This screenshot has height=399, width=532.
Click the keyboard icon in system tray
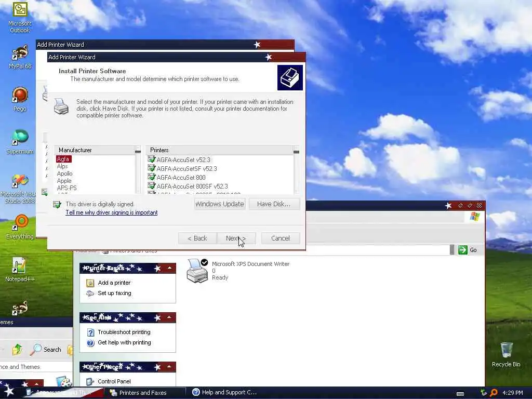[x=460, y=394]
